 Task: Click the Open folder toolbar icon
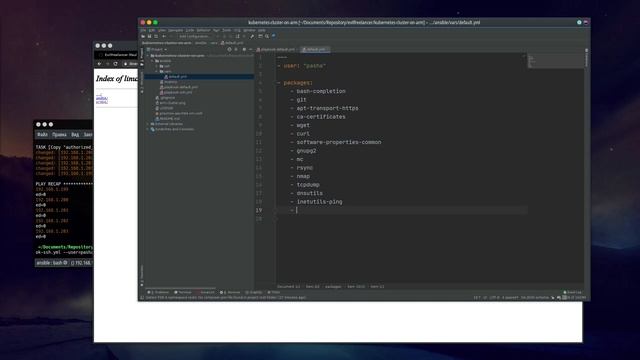[x=143, y=36]
